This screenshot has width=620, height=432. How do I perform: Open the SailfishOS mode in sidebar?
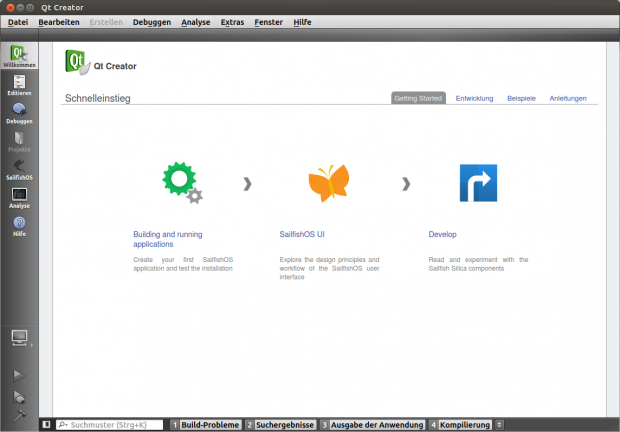click(x=19, y=168)
